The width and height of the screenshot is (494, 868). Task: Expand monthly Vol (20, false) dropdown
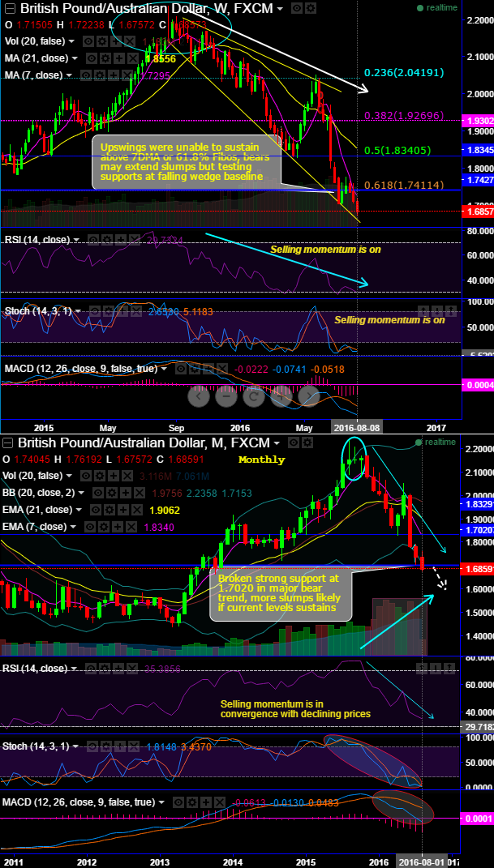[69, 476]
